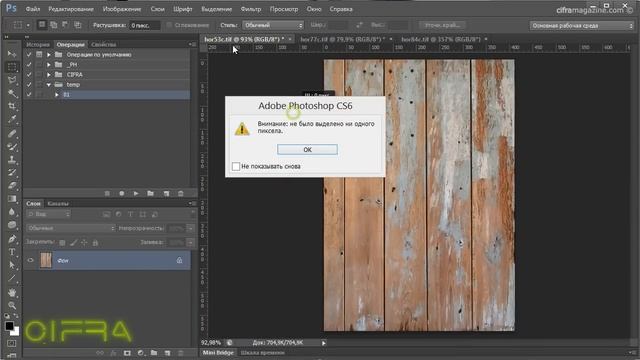Open the Файл menu

(33, 9)
